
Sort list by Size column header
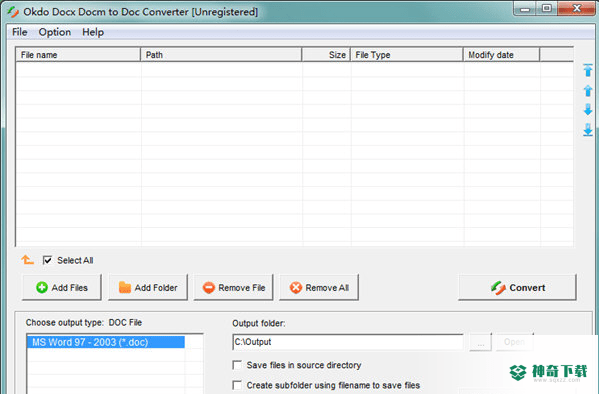coord(326,55)
